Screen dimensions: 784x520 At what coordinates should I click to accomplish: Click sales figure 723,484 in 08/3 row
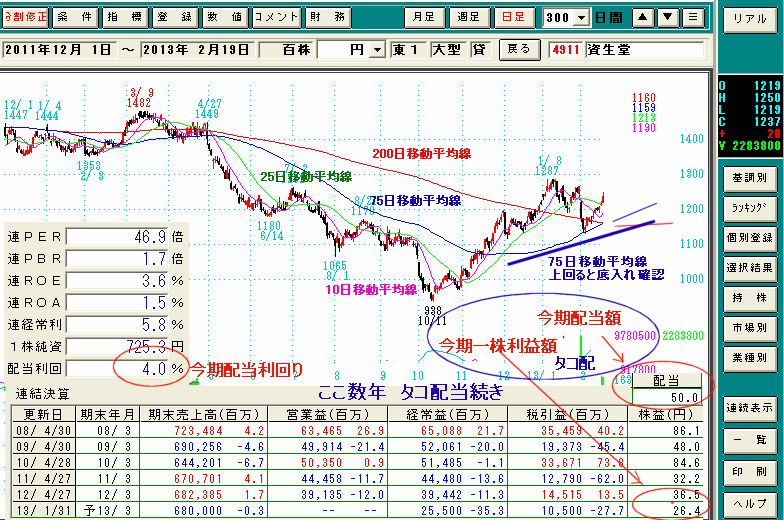pos(198,430)
